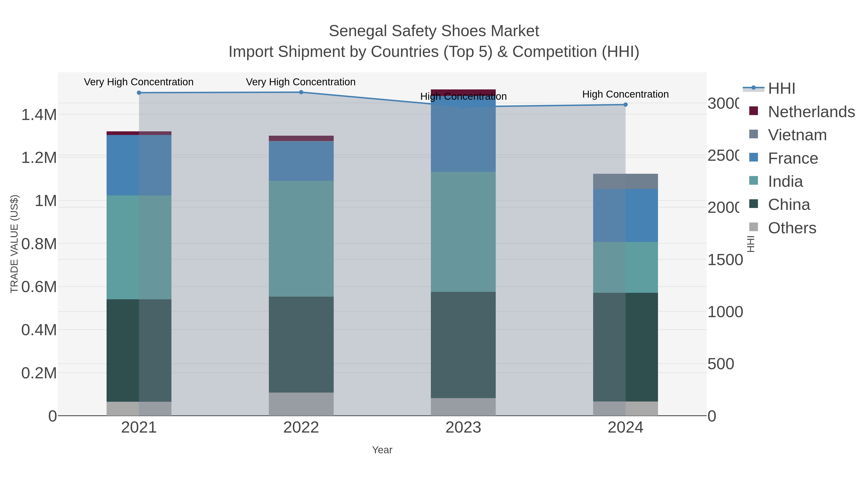Toggle the HHI line legend entry
The width and height of the screenshot is (868, 488).
769,89
